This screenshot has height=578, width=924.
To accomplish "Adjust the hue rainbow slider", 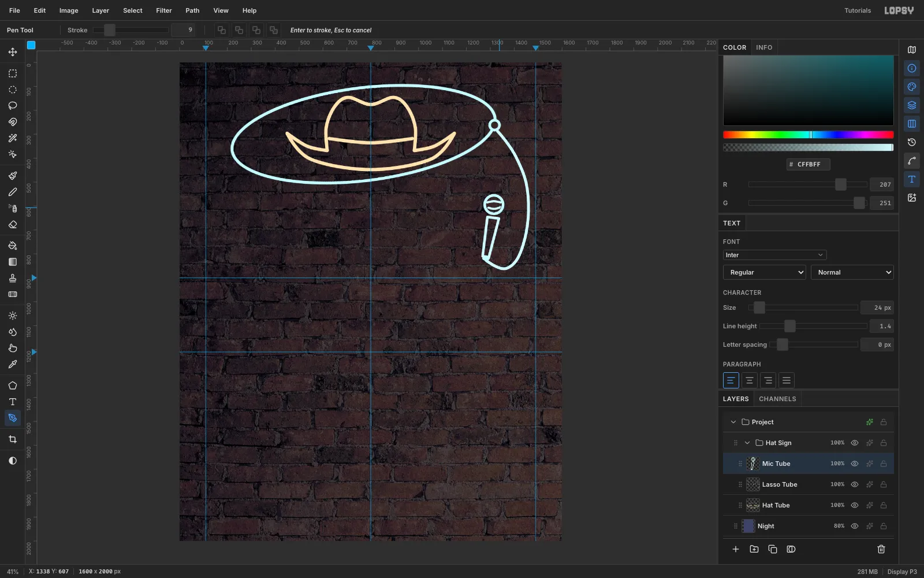I will (x=808, y=135).
